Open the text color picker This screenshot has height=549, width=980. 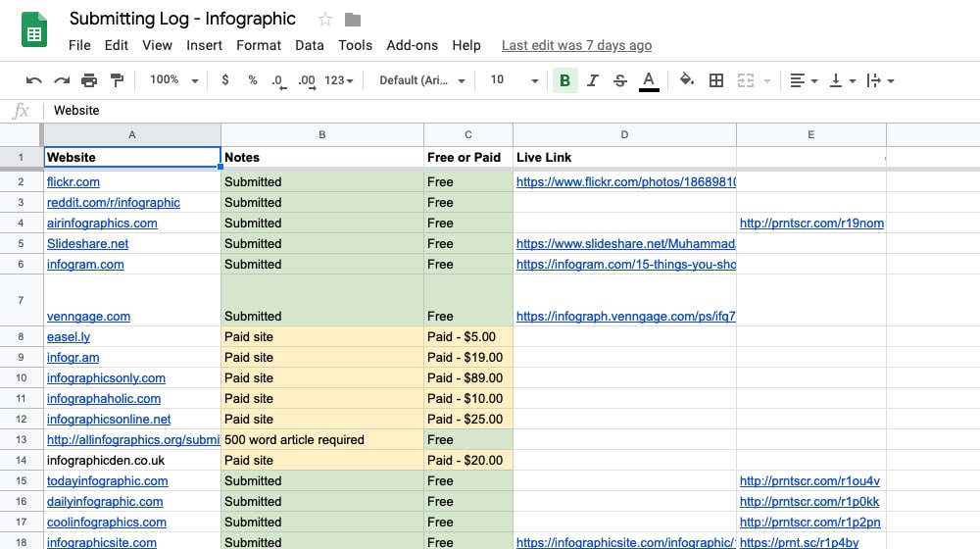tap(649, 81)
